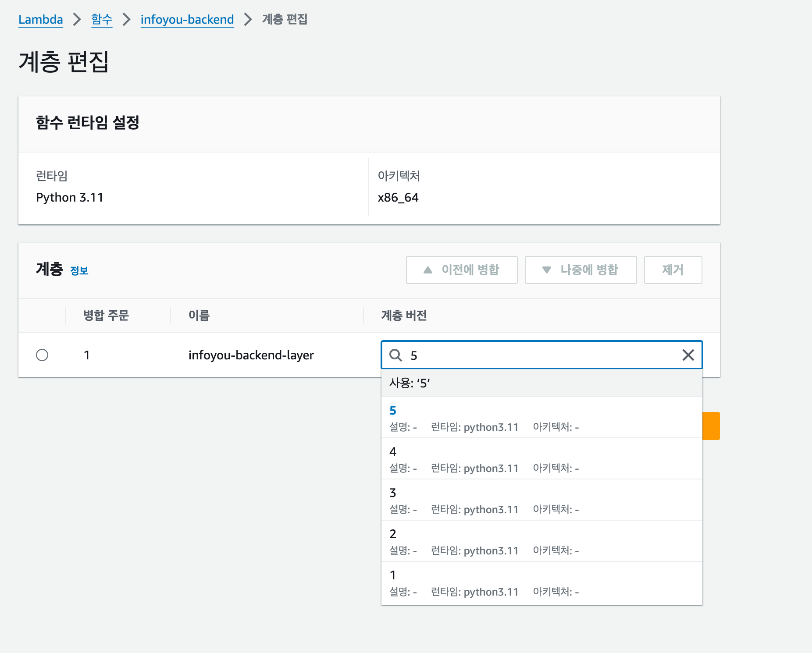The height and width of the screenshot is (653, 812).
Task: Open the 정보 info link
Action: [x=79, y=271]
